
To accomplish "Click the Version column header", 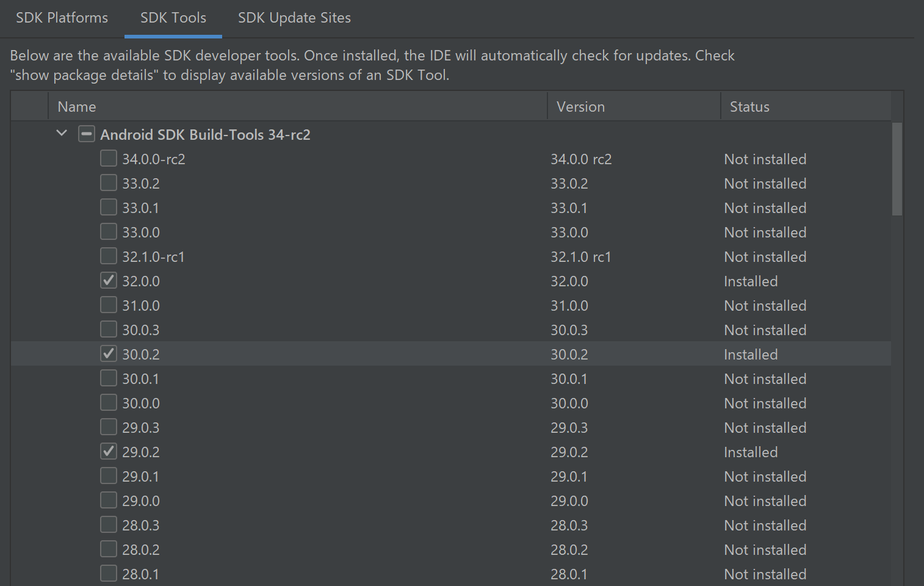I will (x=580, y=107).
